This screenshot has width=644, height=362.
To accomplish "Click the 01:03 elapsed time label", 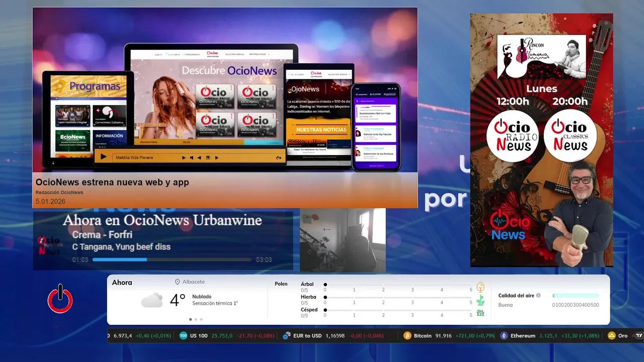I will pyautogui.click(x=80, y=260).
